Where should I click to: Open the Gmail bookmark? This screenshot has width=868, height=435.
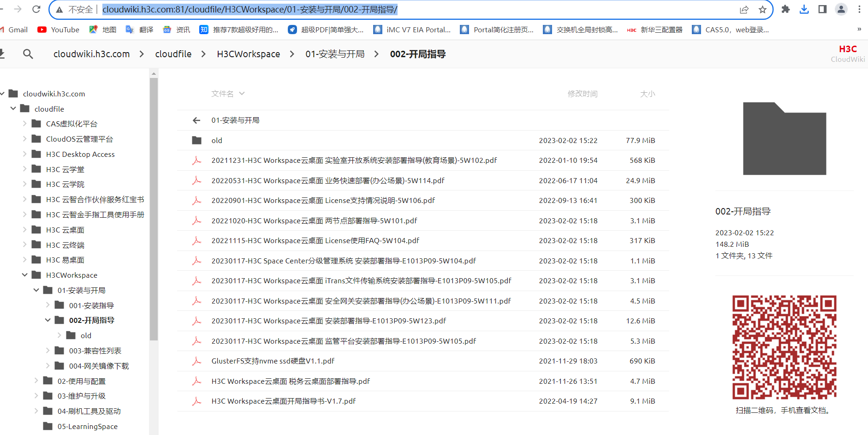pos(15,30)
